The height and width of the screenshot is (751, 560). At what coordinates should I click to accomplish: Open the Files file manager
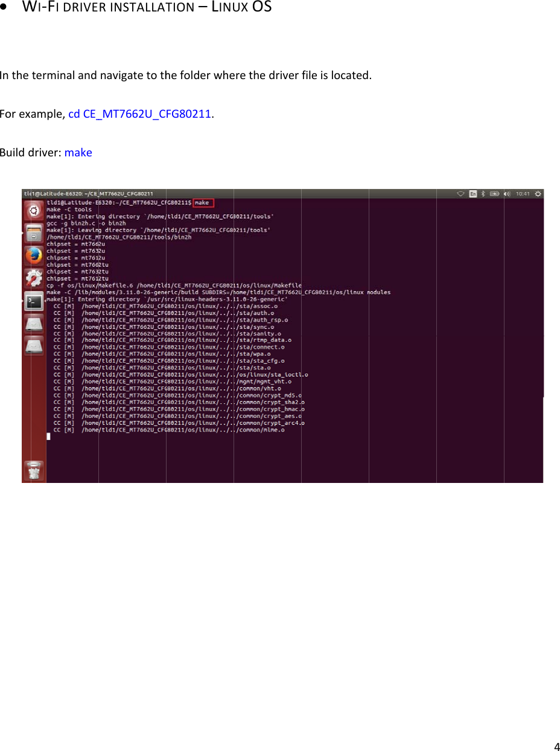coord(34,234)
